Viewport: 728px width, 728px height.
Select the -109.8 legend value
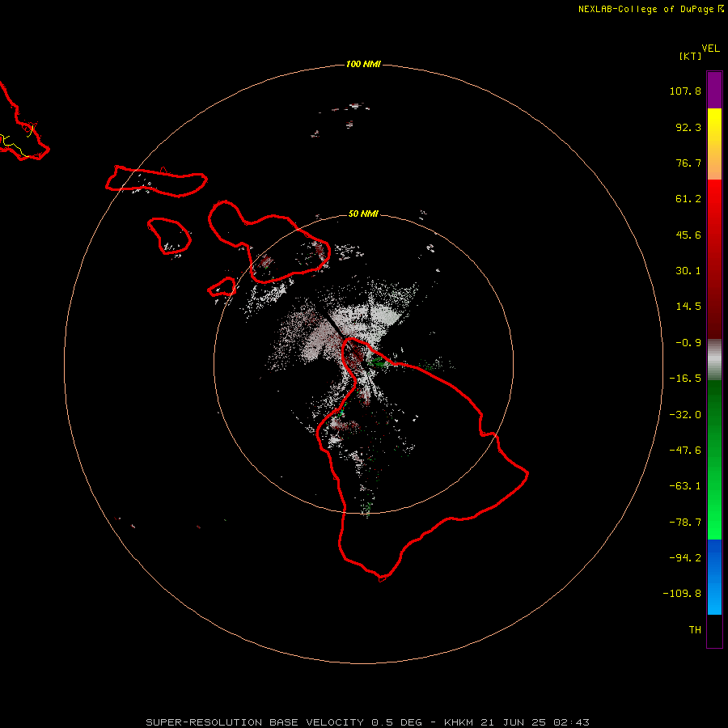(682, 594)
